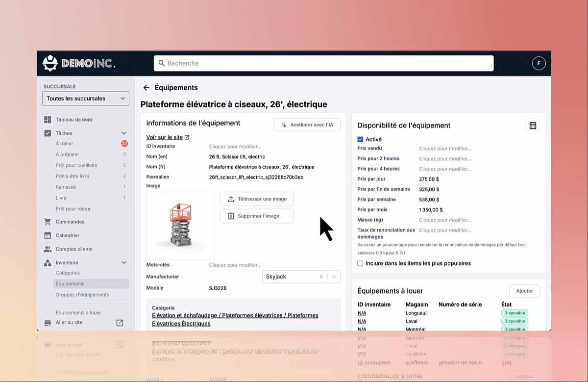The width and height of the screenshot is (588, 382).
Task: Select Groupes d'équipements in the sidebar
Action: tap(82, 295)
